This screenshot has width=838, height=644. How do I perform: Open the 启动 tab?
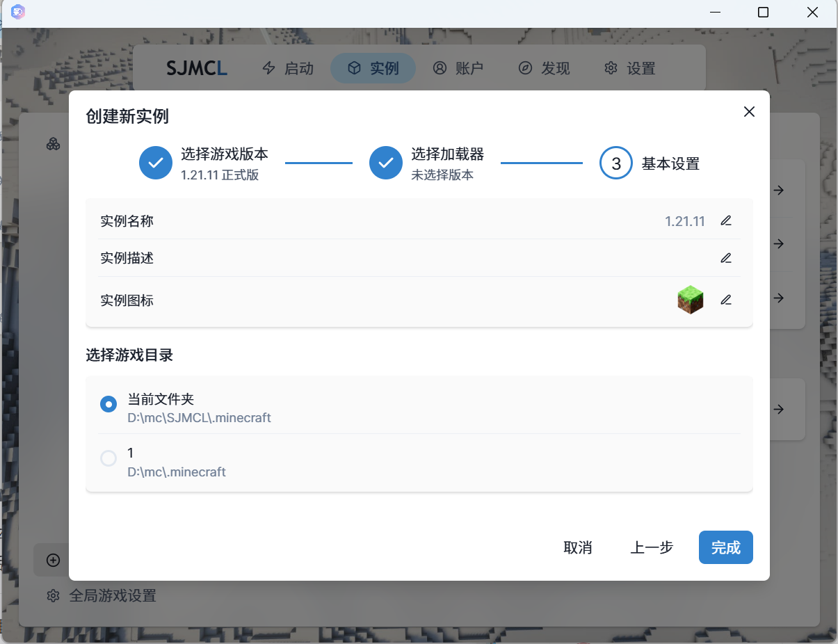[x=288, y=68]
